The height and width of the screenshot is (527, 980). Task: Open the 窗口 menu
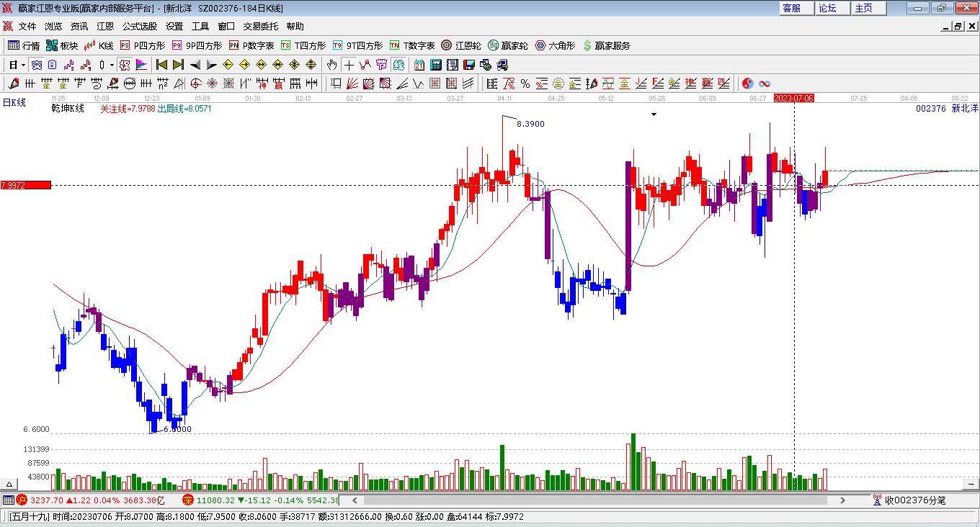[x=226, y=27]
